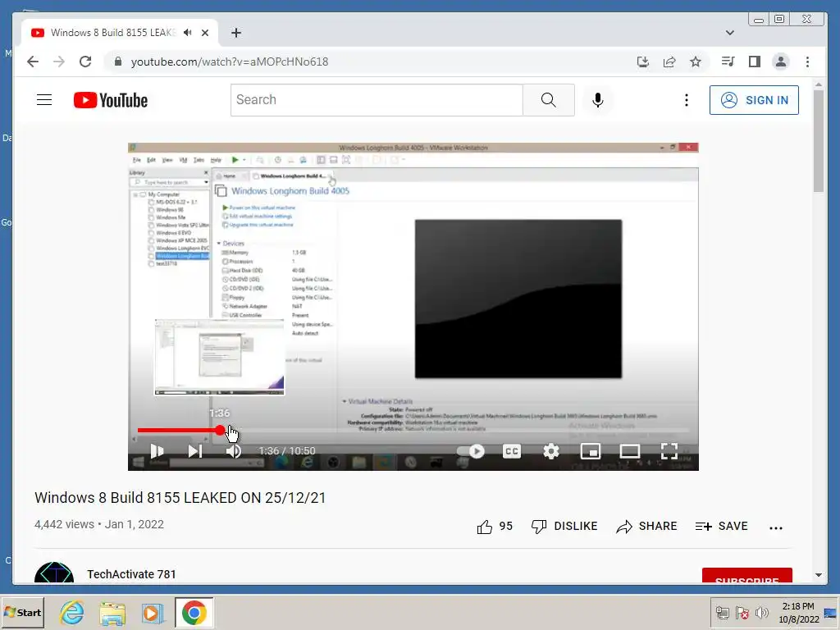Image resolution: width=840 pixels, height=630 pixels.
Task: Subscribe to the channel
Action: [x=746, y=577]
